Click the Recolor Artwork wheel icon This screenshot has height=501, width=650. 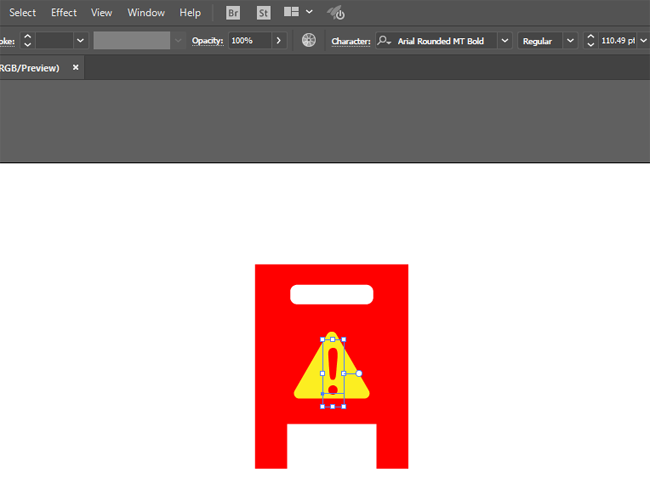(309, 41)
